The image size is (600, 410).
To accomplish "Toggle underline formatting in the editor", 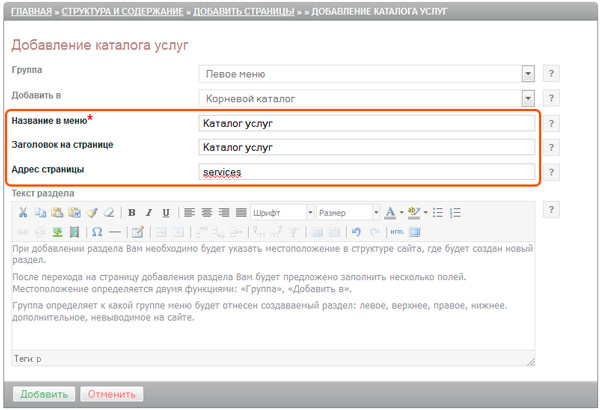I will pyautogui.click(x=165, y=212).
